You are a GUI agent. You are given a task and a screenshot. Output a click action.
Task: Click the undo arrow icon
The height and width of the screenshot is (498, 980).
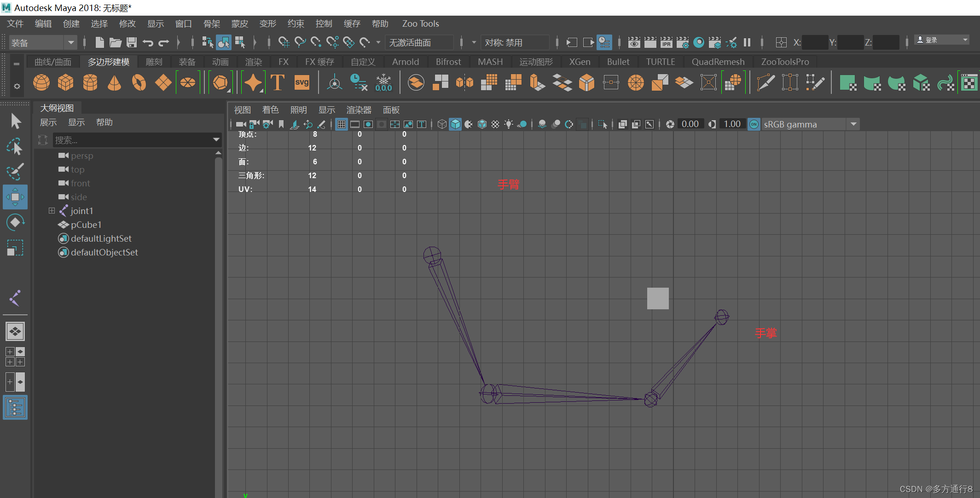pos(148,43)
